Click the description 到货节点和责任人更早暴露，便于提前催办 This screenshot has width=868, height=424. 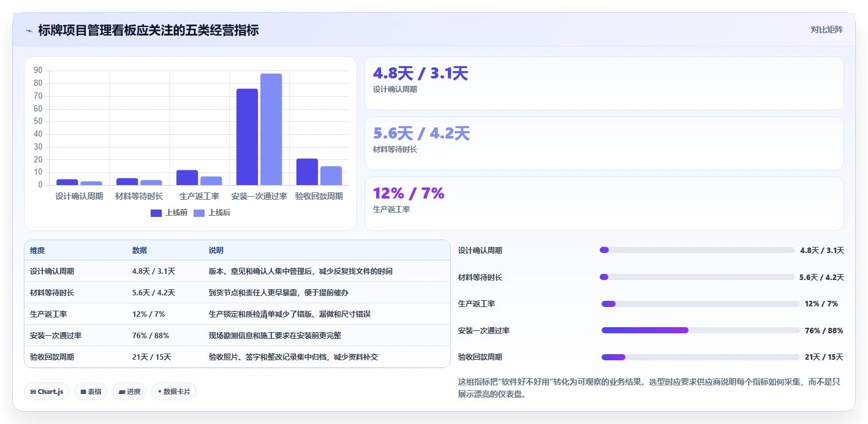279,292
